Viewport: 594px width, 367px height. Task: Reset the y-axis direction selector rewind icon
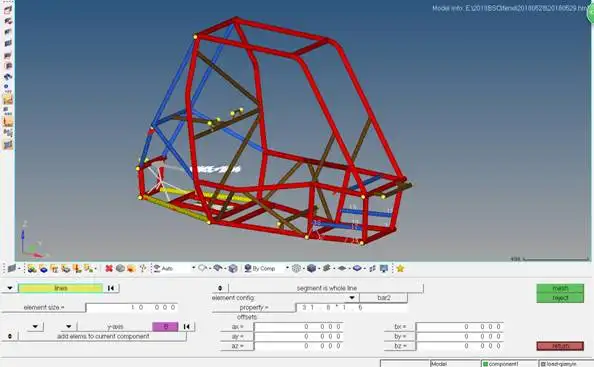pyautogui.click(x=186, y=326)
